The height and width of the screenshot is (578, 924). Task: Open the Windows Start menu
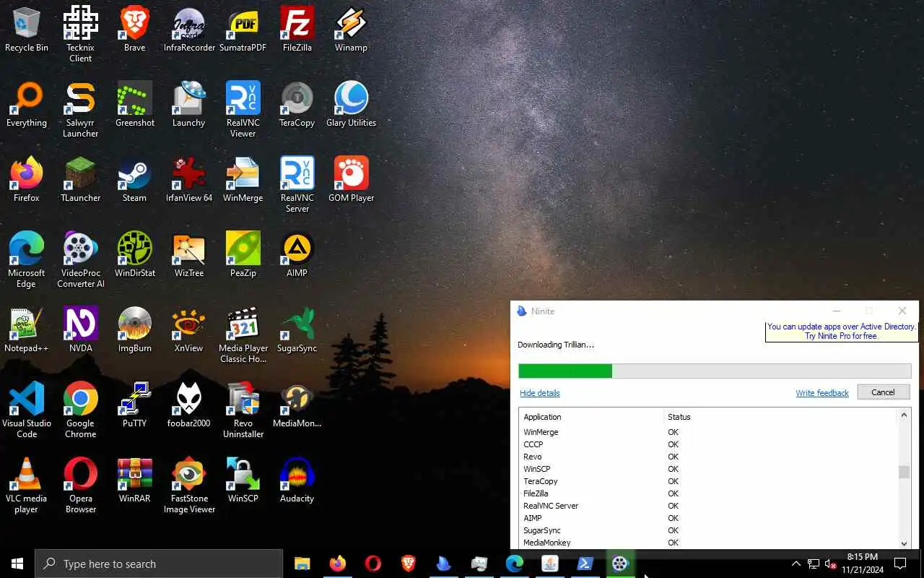[x=17, y=564]
